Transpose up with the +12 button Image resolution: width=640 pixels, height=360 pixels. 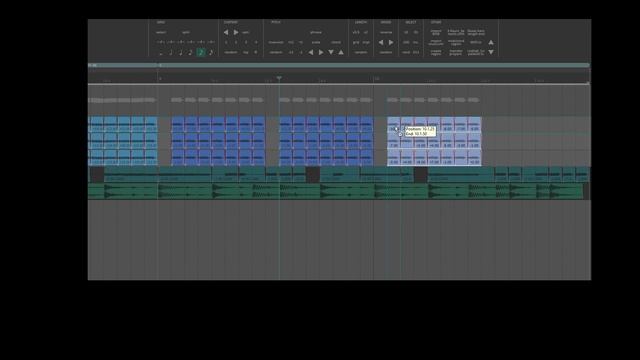[x=291, y=42]
